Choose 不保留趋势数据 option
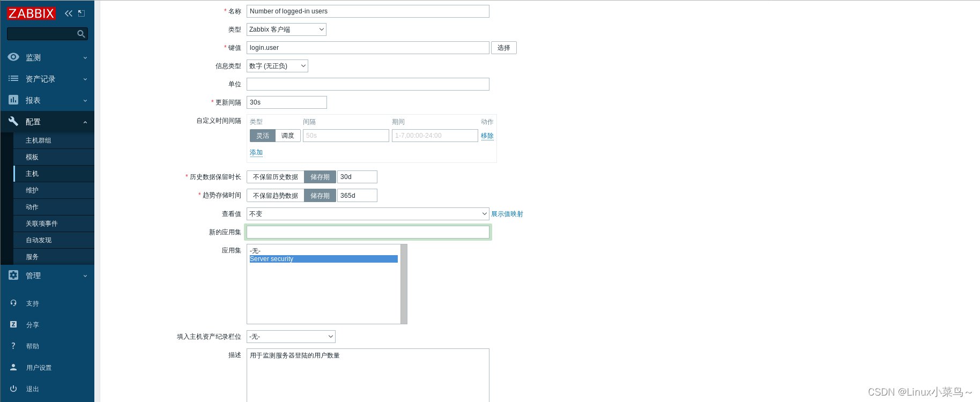 [x=276, y=196]
